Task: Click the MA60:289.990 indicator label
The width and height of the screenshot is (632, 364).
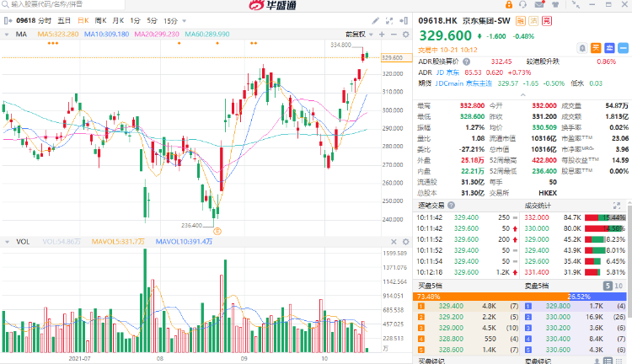Action: point(207,35)
